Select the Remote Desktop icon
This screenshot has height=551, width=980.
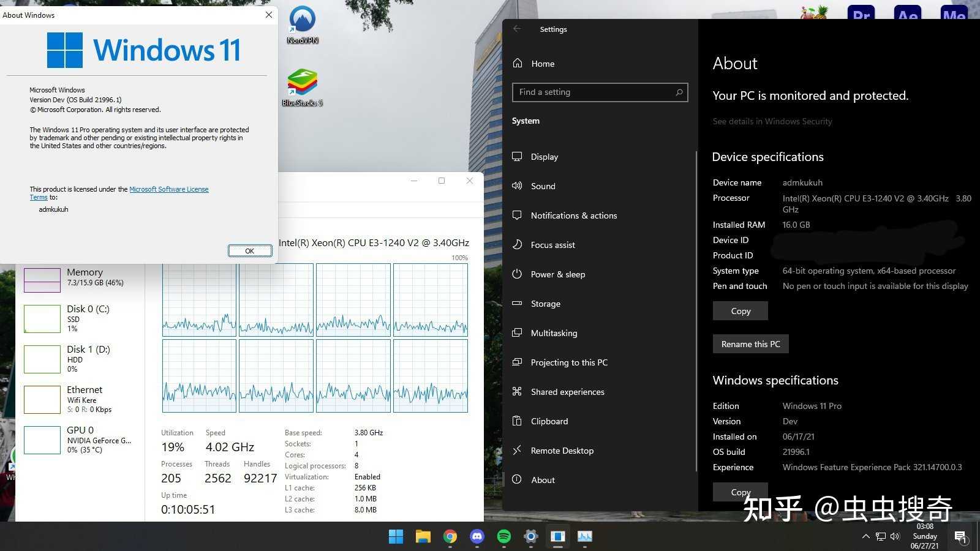tap(517, 451)
